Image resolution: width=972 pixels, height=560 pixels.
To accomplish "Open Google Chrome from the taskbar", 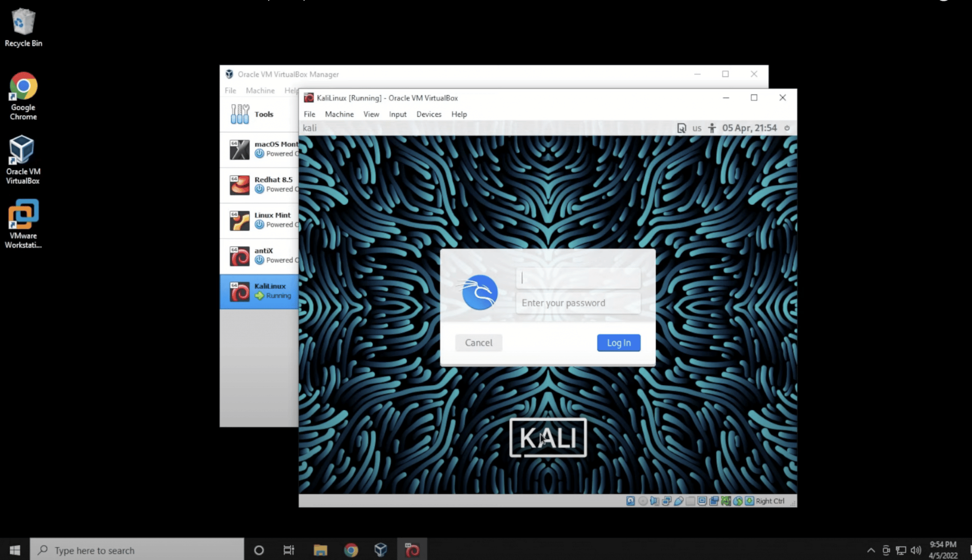I will pos(351,550).
